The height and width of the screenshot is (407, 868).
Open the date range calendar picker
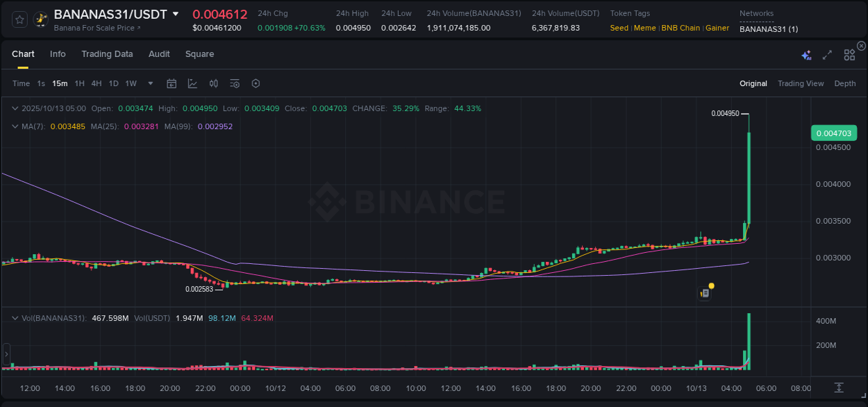[172, 83]
